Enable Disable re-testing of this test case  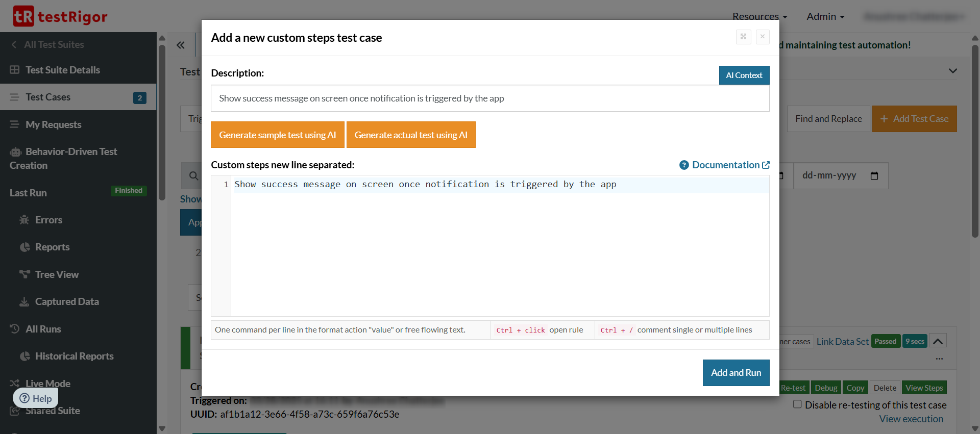pyautogui.click(x=797, y=404)
